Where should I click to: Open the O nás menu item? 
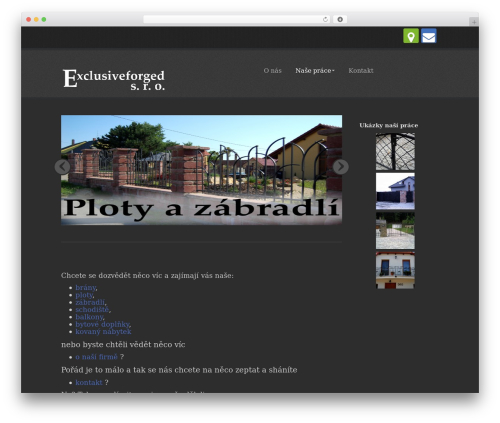coord(272,71)
